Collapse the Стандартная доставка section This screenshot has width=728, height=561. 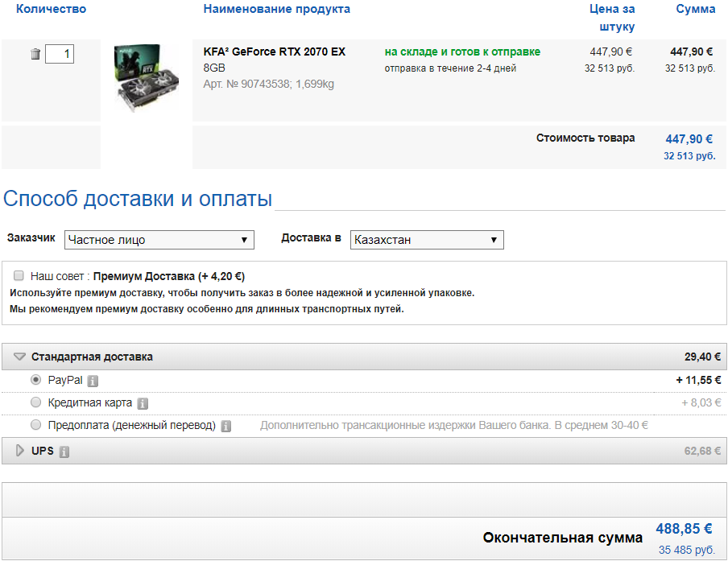[19, 357]
